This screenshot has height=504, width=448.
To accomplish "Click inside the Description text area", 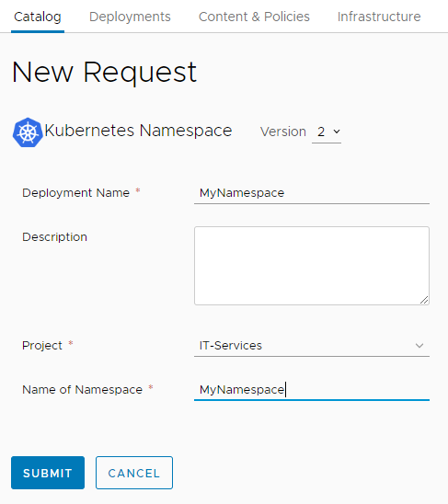I will tap(312, 266).
